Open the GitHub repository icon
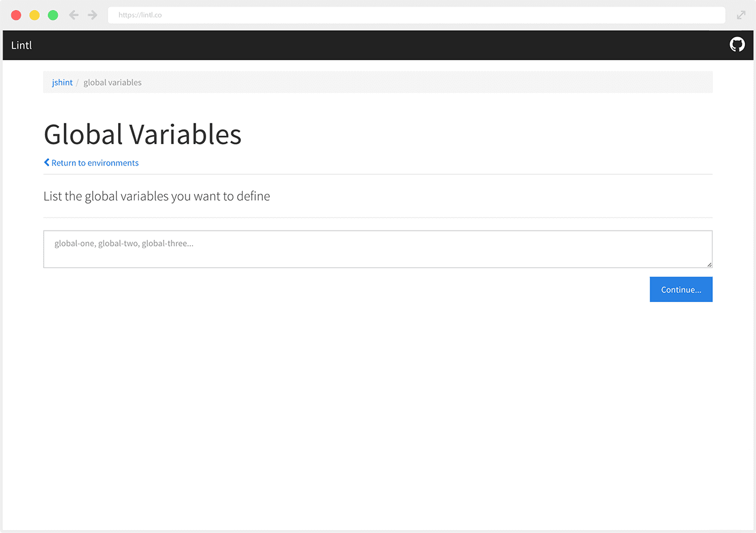This screenshot has width=756, height=533. tap(737, 44)
